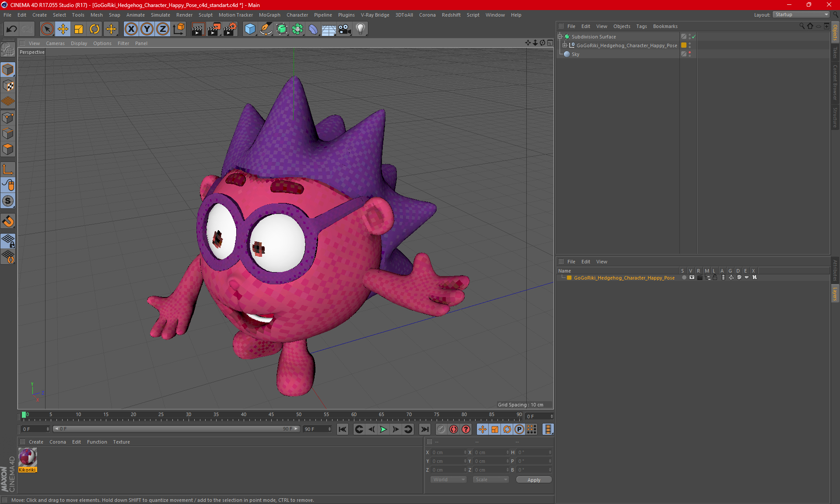Viewport: 840px width, 504px height.
Task: Open Objects manager Tags menu
Action: pyautogui.click(x=641, y=26)
